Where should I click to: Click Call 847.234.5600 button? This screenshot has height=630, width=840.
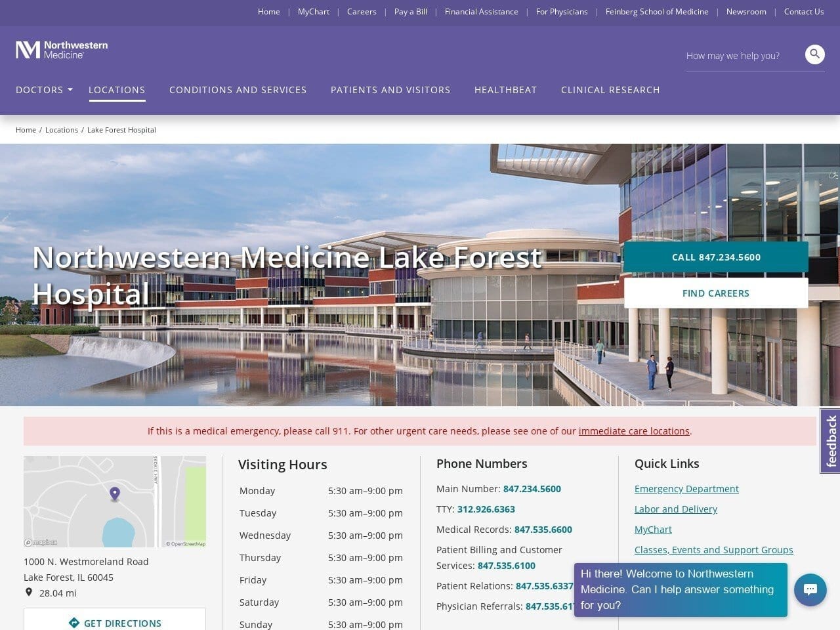click(x=716, y=257)
